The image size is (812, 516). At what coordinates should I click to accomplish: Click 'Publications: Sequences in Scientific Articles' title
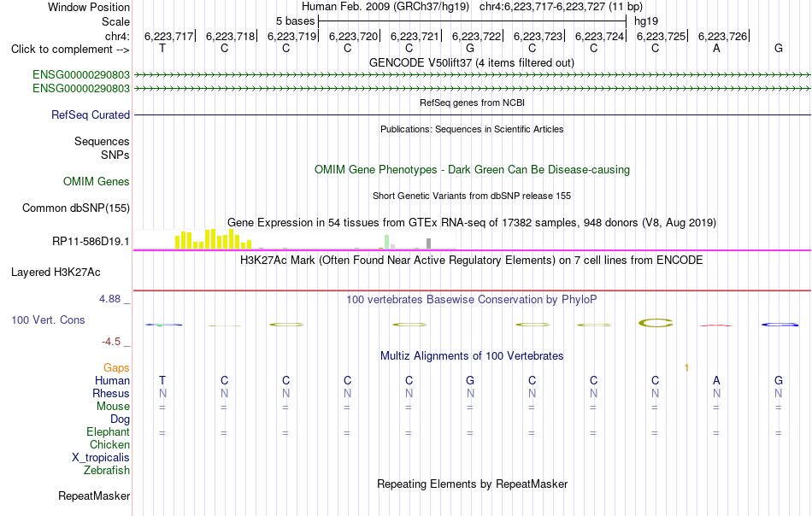tap(472, 129)
